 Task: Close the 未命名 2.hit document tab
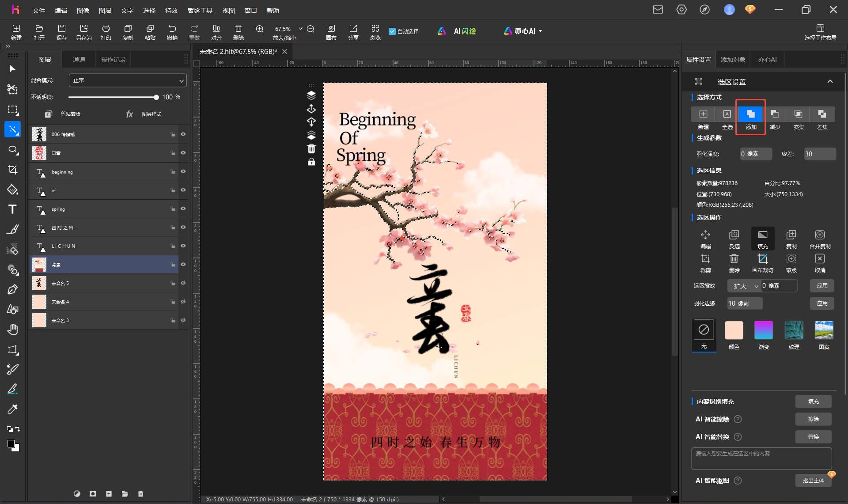[285, 52]
